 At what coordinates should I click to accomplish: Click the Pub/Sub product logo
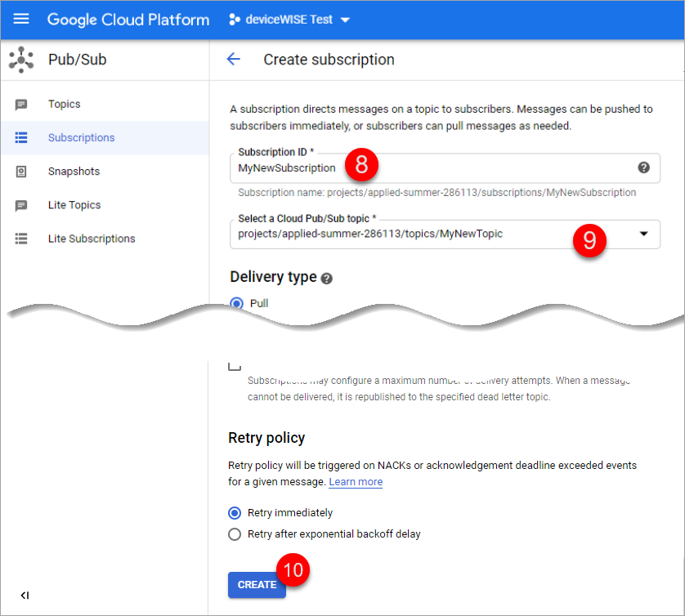coord(21,60)
